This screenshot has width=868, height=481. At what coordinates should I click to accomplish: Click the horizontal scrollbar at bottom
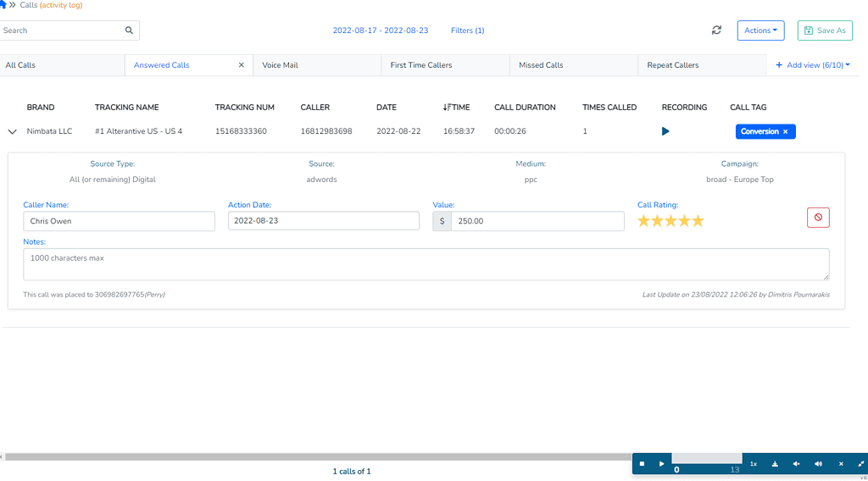318,456
